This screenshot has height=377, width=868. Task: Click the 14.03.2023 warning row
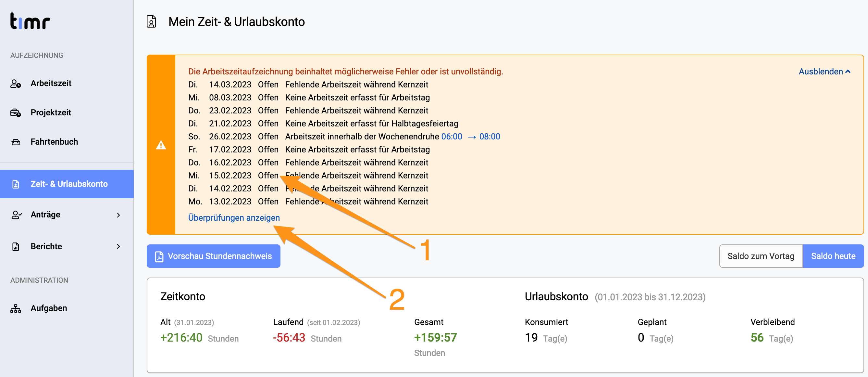(308, 84)
